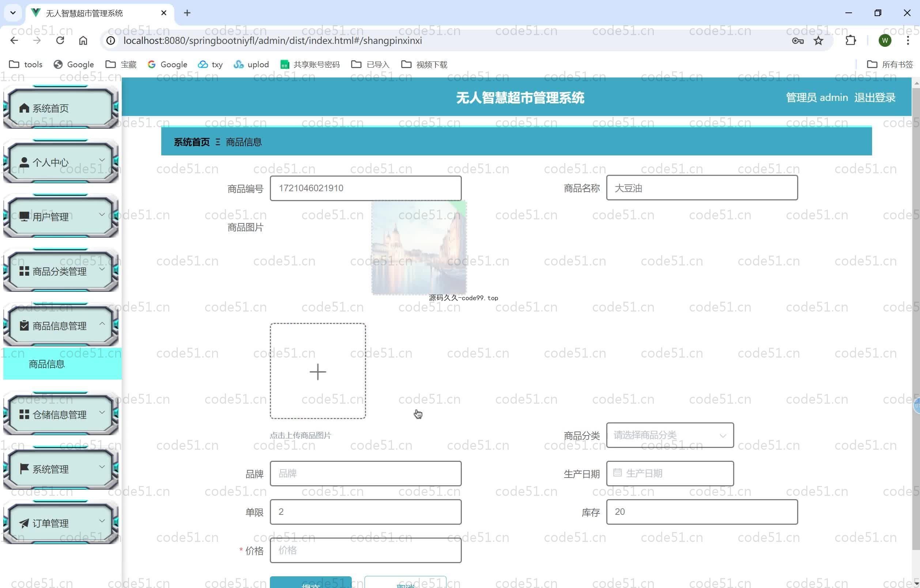Reload the page with the refresh icon
920x588 pixels.
[60, 41]
